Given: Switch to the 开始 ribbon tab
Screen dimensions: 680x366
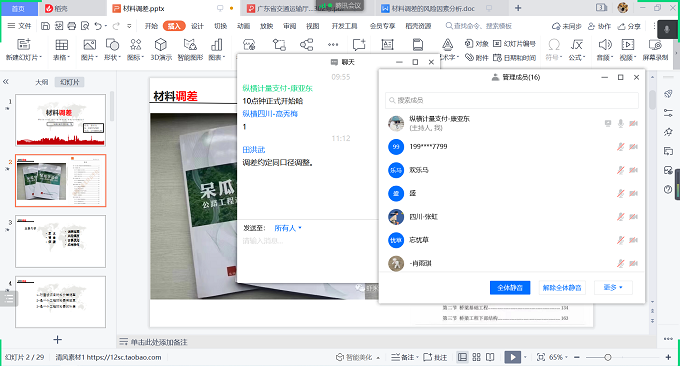Looking at the screenshot, I should [151, 26].
